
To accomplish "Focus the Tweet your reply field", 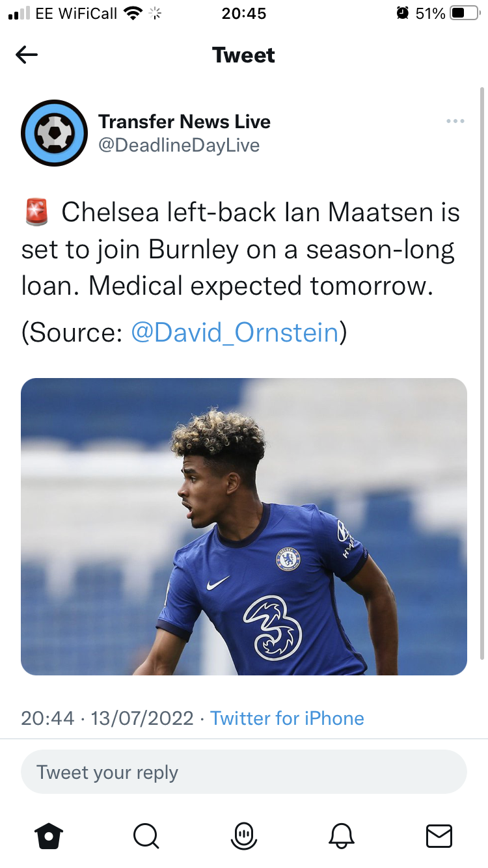I will coord(244,772).
